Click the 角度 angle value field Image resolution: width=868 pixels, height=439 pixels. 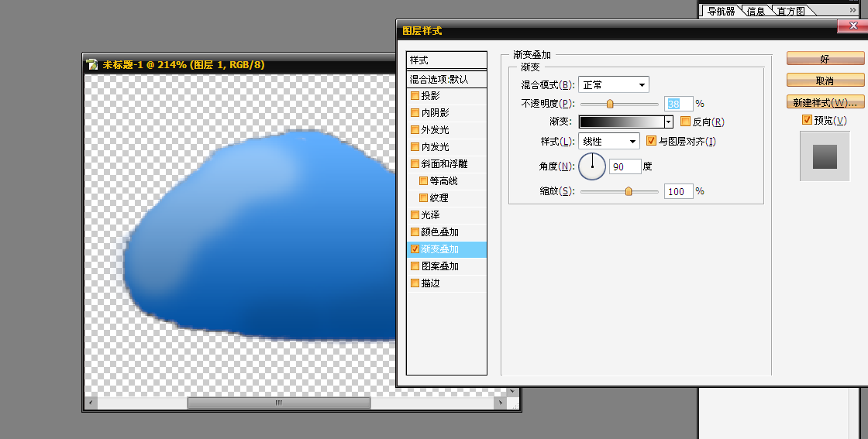tap(625, 166)
